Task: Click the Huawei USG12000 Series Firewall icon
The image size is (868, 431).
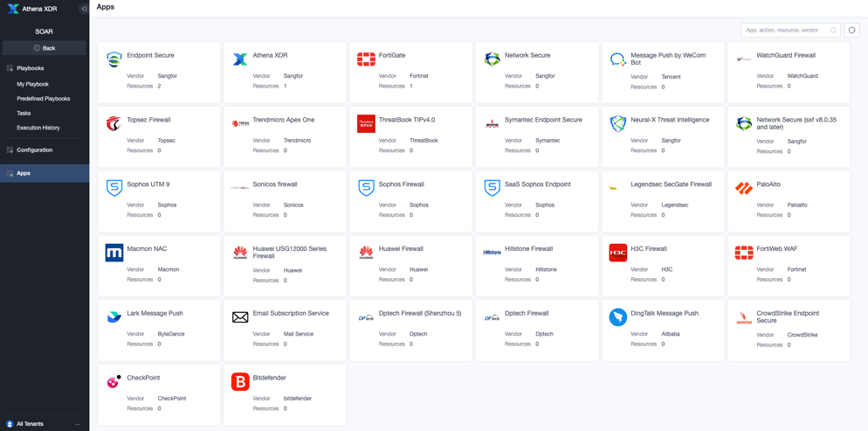Action: point(239,253)
